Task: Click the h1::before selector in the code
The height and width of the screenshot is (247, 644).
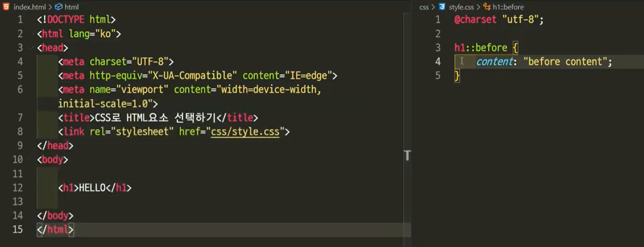Action: pos(481,48)
